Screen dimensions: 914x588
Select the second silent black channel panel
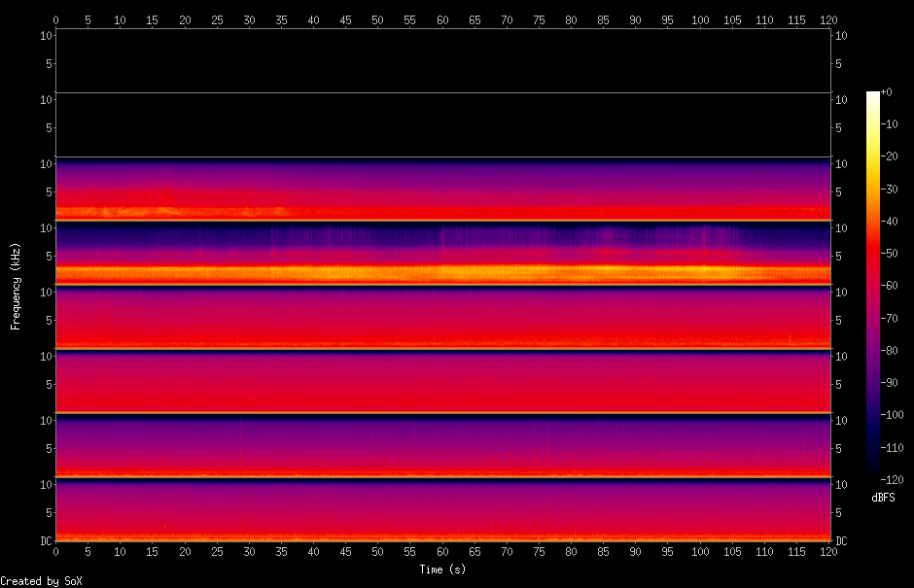(x=442, y=124)
